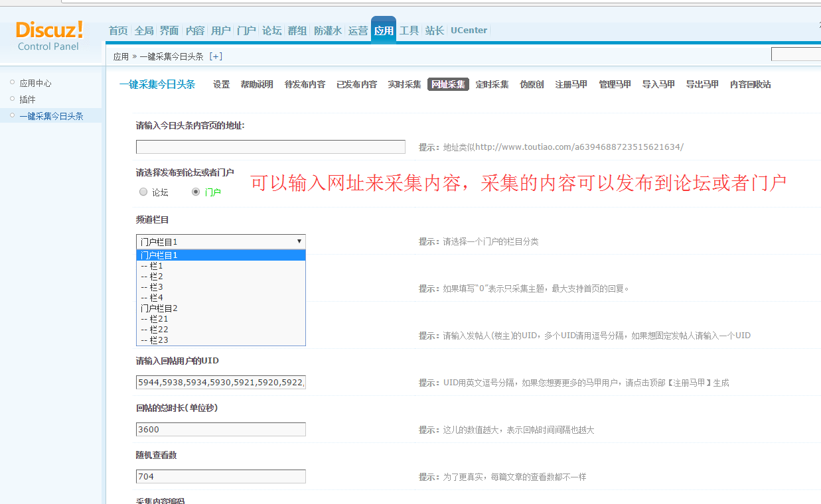
Task: Open 应用中心 in the left sidebar
Action: [x=35, y=84]
